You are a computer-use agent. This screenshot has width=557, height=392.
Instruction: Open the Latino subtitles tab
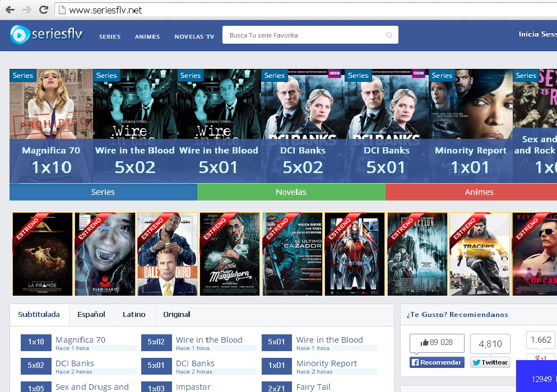134,314
